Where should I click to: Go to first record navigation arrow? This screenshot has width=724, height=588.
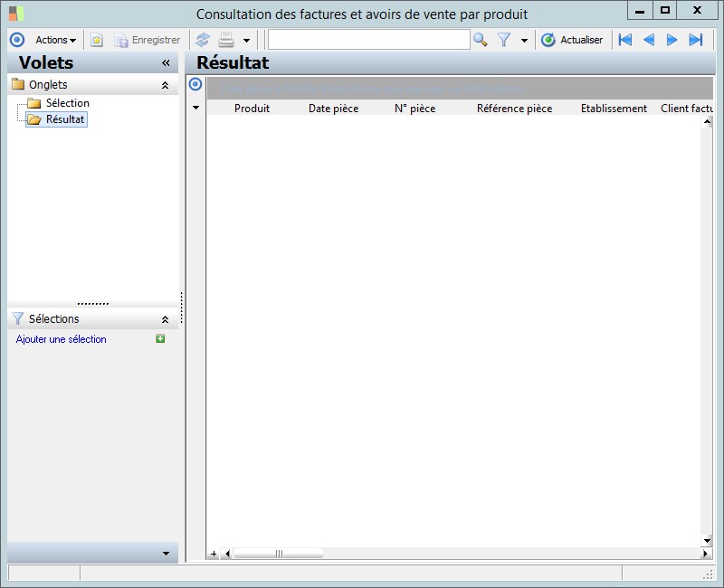point(625,40)
